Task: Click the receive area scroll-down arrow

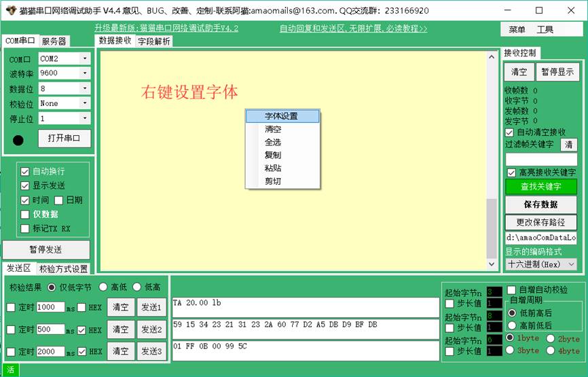Action: 492,264
